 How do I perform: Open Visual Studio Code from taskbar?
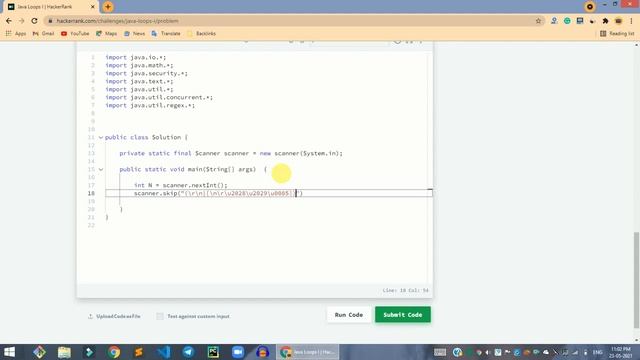pyautogui.click(x=164, y=352)
